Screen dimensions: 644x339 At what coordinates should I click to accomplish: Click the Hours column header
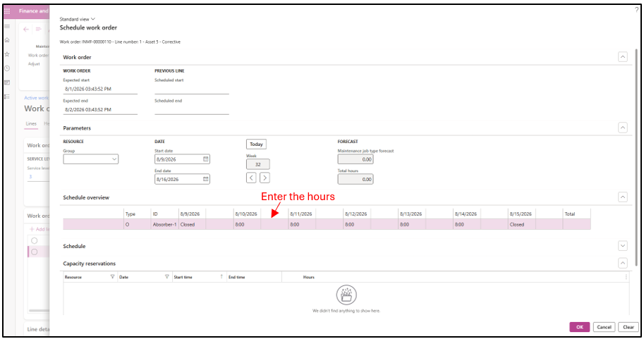309,277
